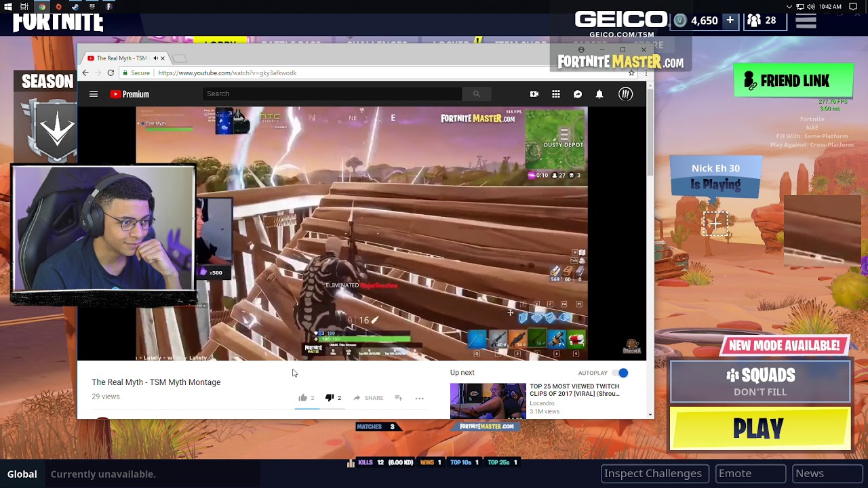Open the volume tray icon
This screenshot has height=488, width=868.
(x=811, y=7)
